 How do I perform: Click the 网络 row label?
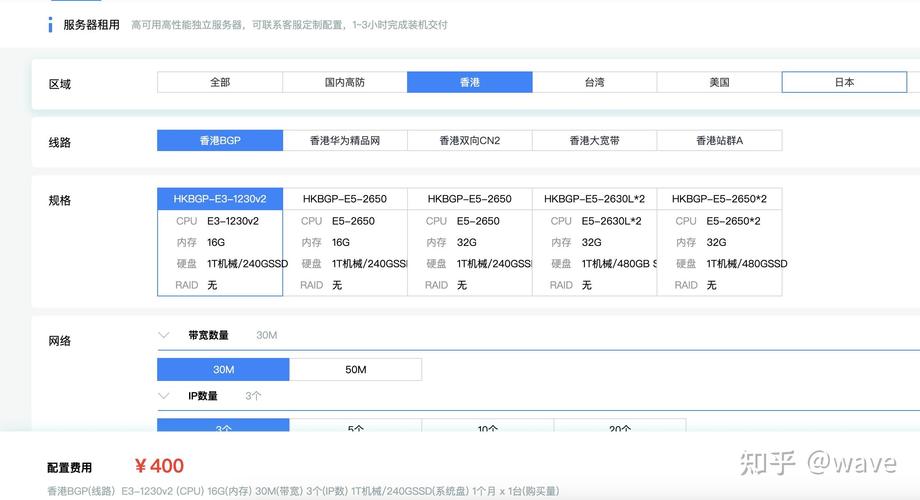(60, 341)
